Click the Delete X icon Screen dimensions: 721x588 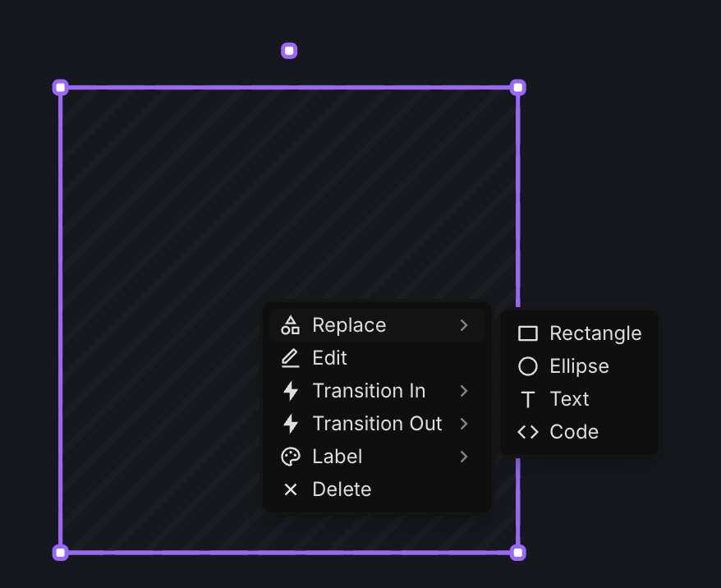(x=291, y=489)
